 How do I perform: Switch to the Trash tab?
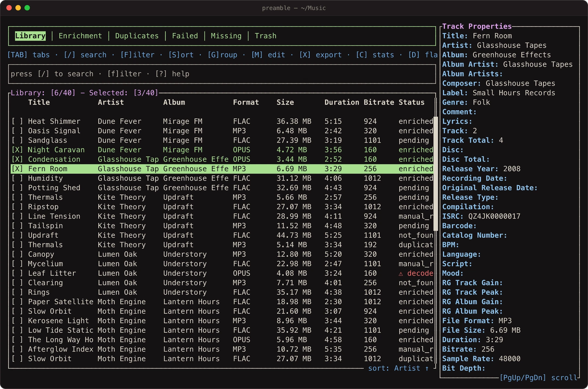266,36
